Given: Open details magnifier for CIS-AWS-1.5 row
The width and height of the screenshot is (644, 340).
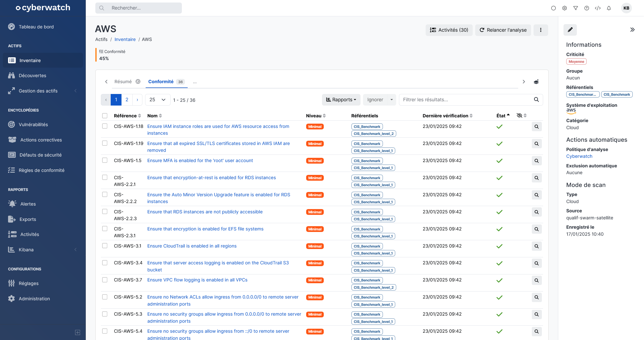Looking at the screenshot, I should point(537,161).
